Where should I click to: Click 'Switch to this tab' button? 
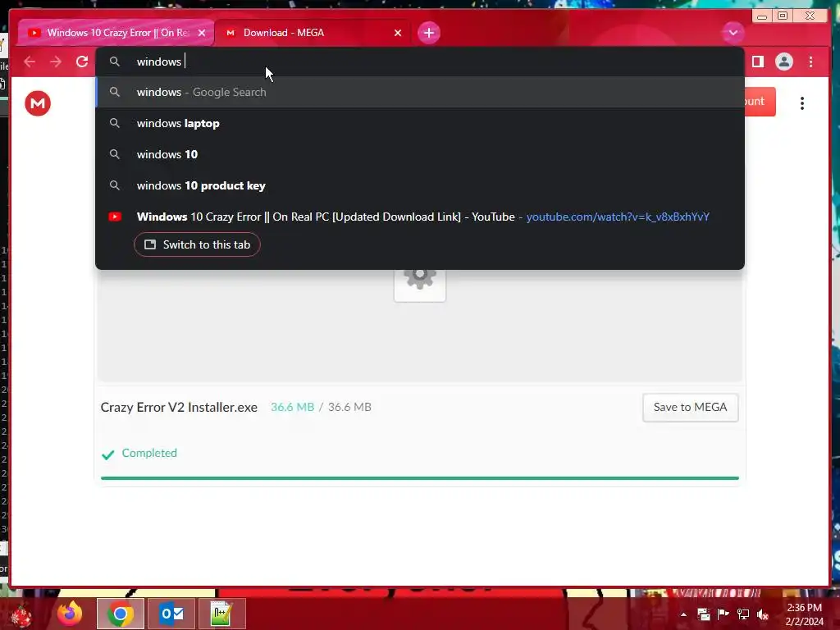(197, 244)
